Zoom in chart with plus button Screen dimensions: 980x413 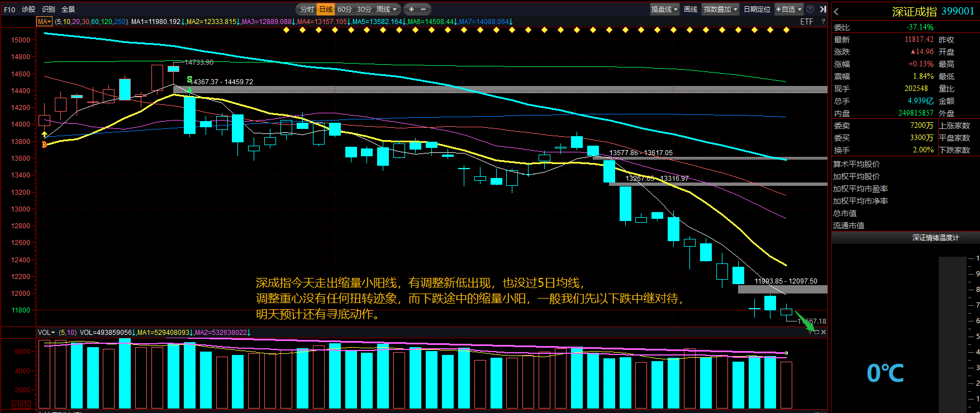coord(411,9)
